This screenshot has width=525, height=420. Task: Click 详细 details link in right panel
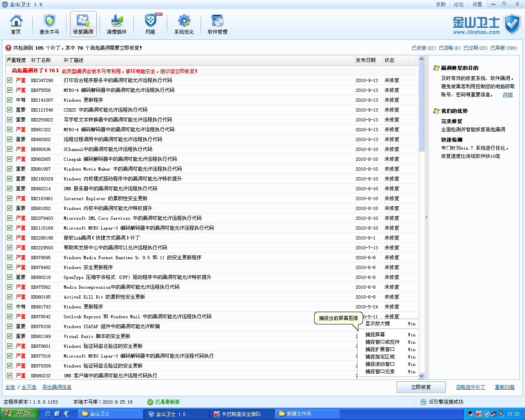508,95
